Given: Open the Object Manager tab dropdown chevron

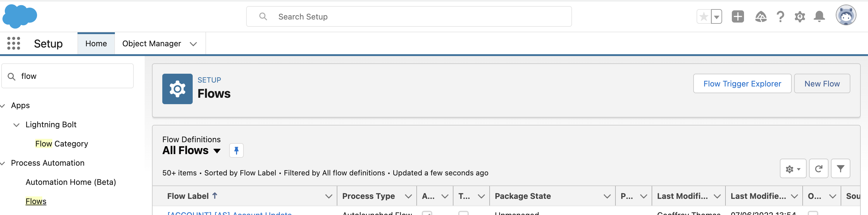Looking at the screenshot, I should (x=193, y=44).
